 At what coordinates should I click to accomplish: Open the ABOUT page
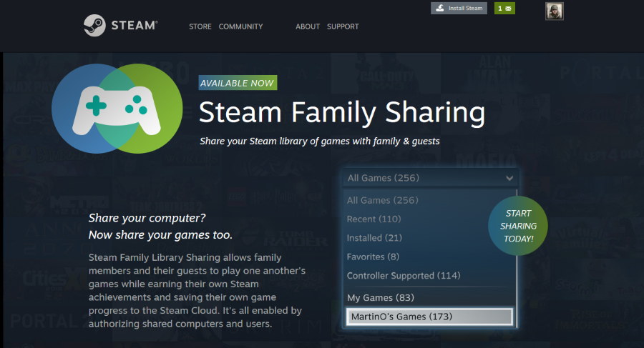tap(308, 26)
